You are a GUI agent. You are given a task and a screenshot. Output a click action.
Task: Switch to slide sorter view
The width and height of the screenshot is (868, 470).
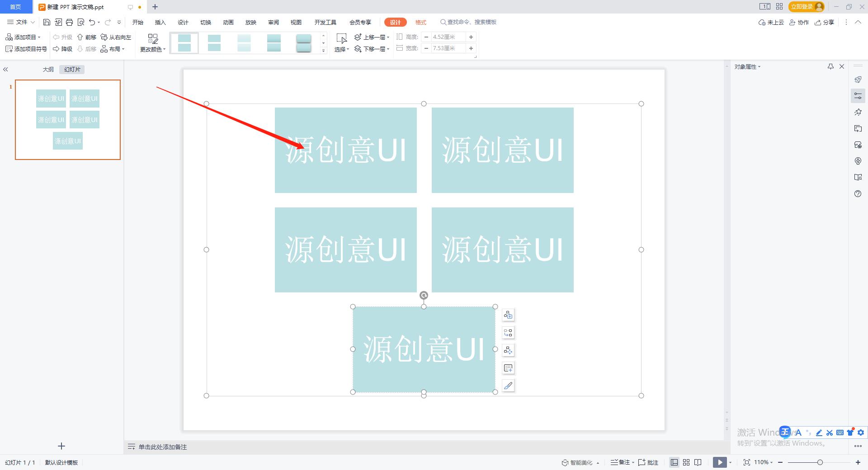[x=686, y=462]
